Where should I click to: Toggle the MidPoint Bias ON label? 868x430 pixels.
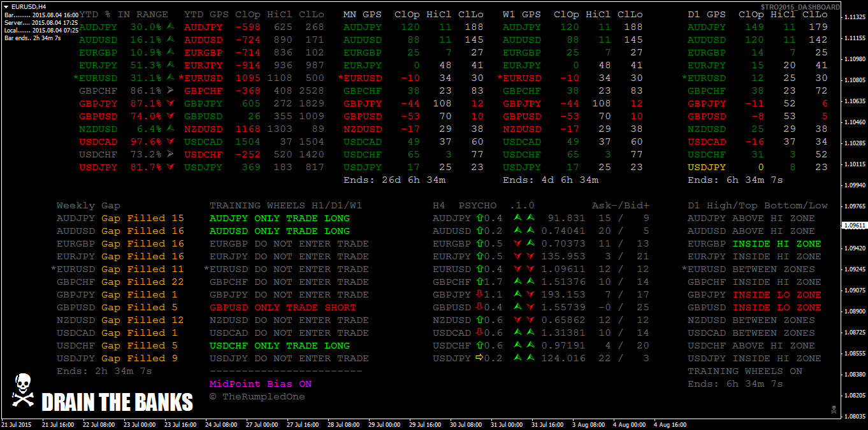click(x=261, y=384)
